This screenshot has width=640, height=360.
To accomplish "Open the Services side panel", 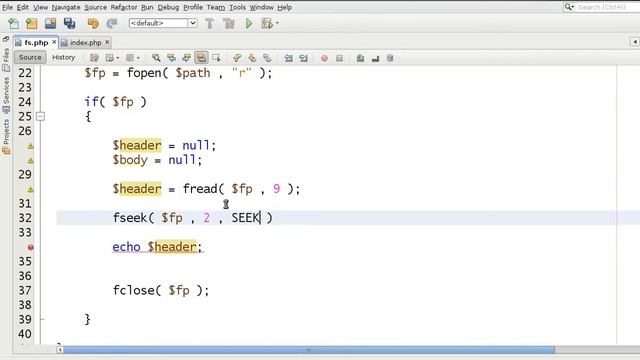I will click(6, 95).
